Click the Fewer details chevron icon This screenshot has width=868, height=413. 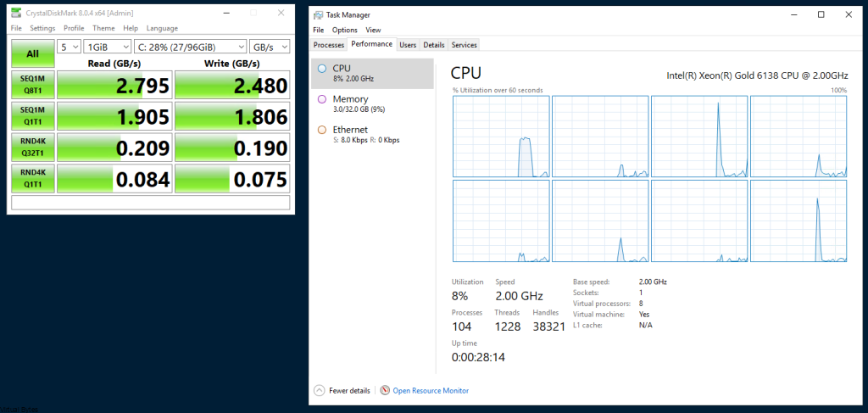[x=320, y=390]
